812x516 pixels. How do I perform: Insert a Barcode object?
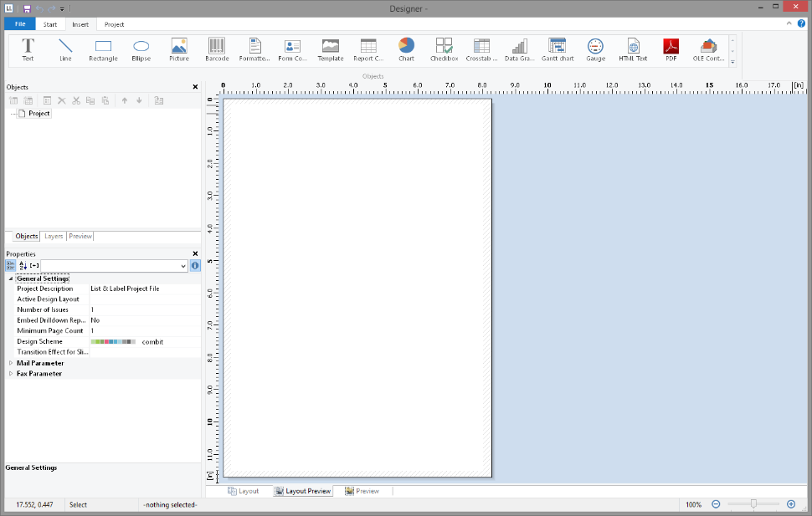pyautogui.click(x=217, y=49)
